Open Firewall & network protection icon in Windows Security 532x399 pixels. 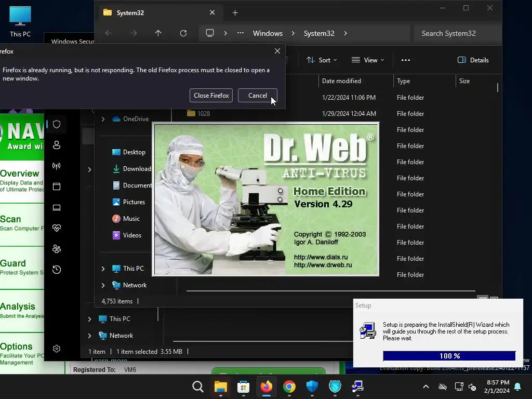[57, 166]
